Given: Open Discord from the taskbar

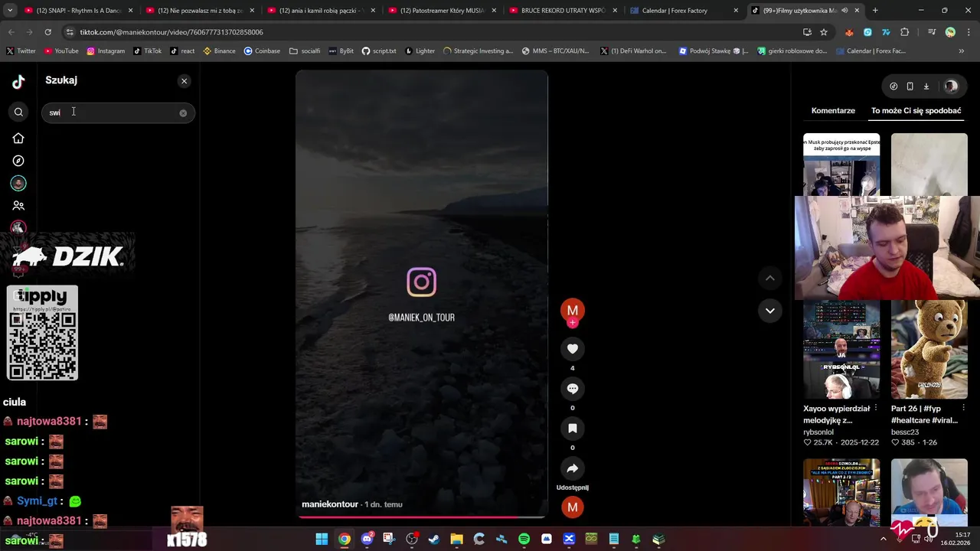Looking at the screenshot, I should click(x=367, y=540).
